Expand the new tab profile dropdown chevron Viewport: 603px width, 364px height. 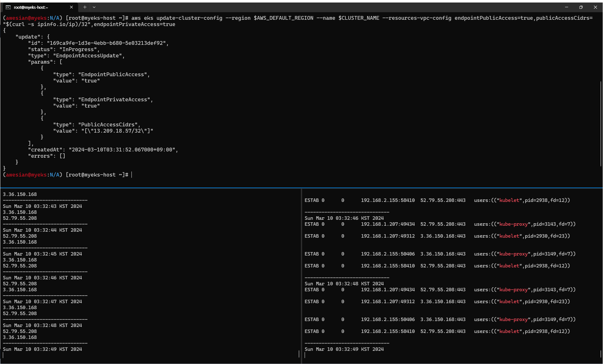(x=94, y=7)
